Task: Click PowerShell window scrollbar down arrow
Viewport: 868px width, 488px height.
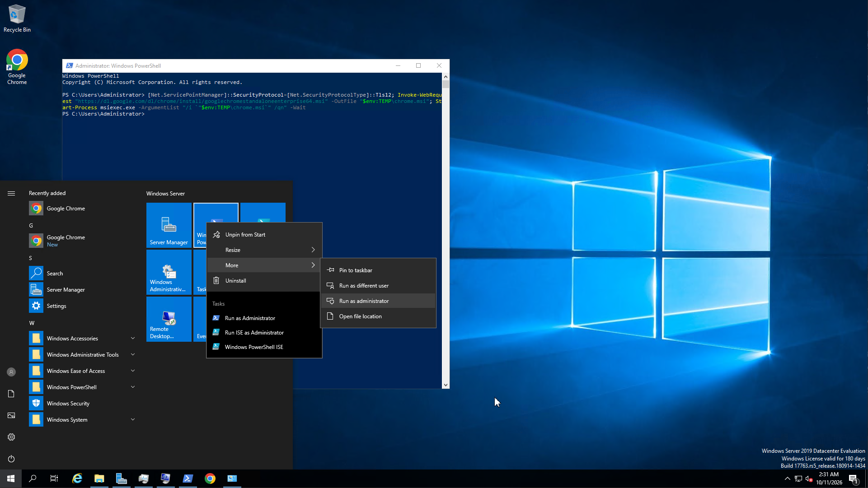Action: (x=446, y=385)
